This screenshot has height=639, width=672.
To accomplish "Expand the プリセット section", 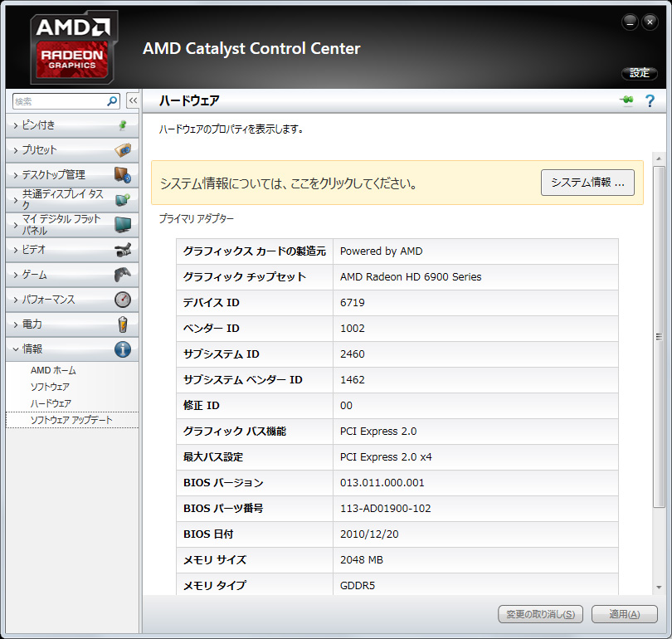I will pos(72,150).
